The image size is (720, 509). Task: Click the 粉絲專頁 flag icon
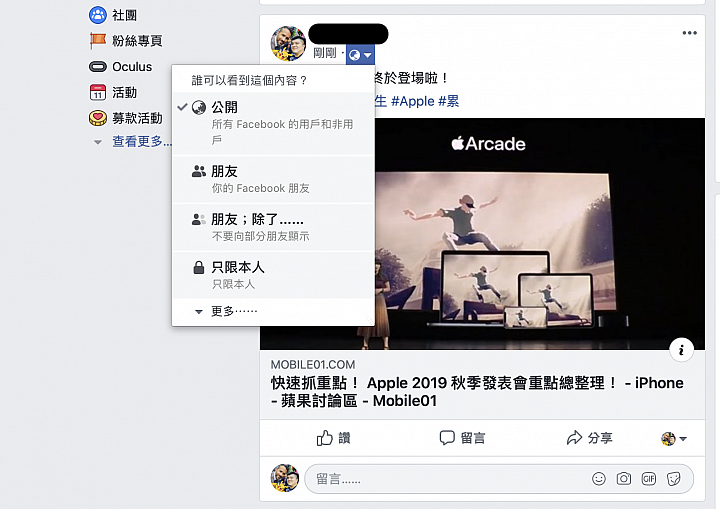(x=97, y=41)
